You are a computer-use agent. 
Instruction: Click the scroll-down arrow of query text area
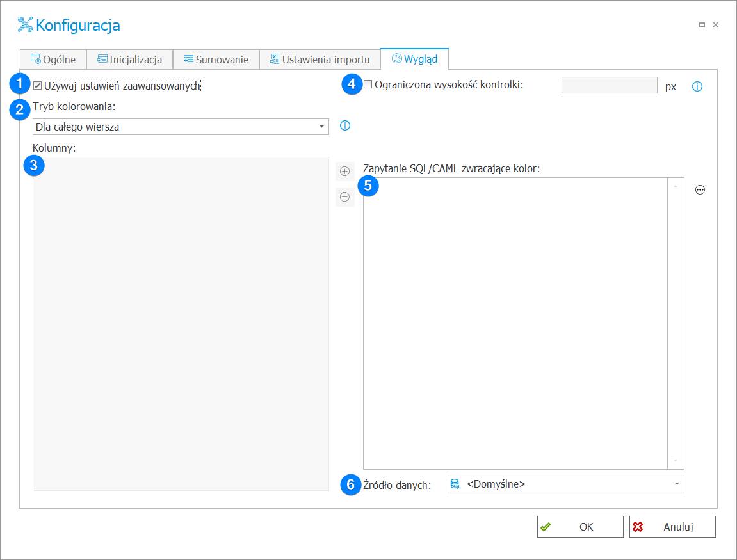click(x=676, y=461)
